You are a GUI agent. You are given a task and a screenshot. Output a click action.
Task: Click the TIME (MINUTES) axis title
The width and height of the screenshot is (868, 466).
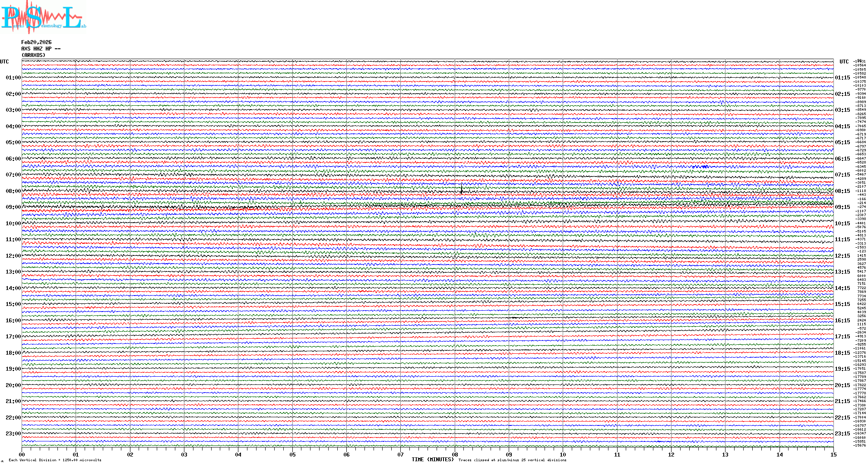[x=433, y=460]
